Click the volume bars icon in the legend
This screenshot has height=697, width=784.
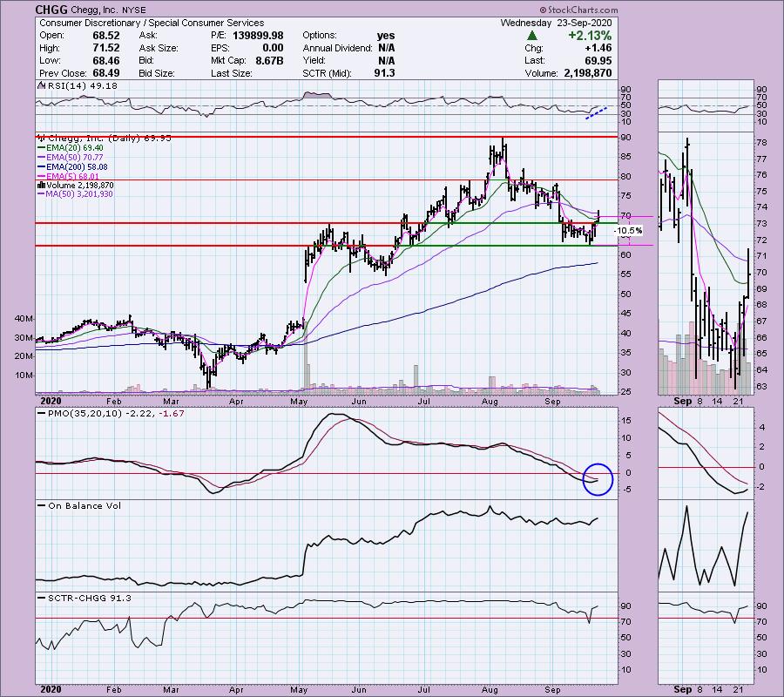(x=42, y=185)
